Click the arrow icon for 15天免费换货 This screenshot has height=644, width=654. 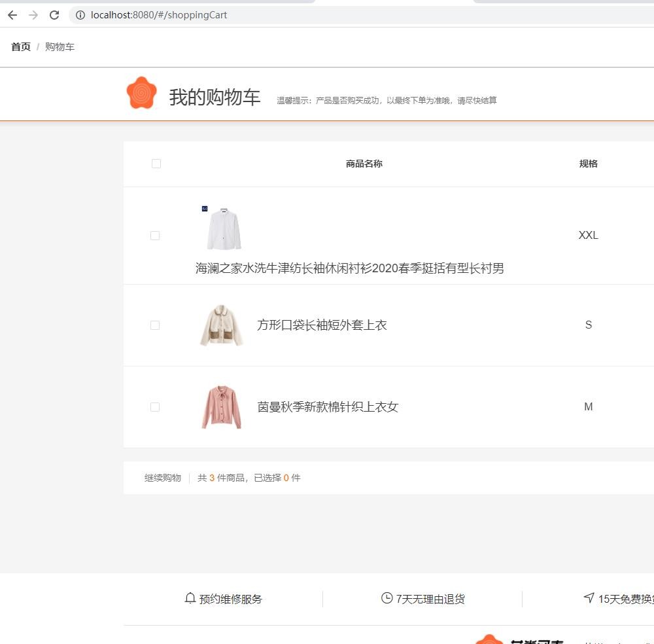(x=589, y=598)
